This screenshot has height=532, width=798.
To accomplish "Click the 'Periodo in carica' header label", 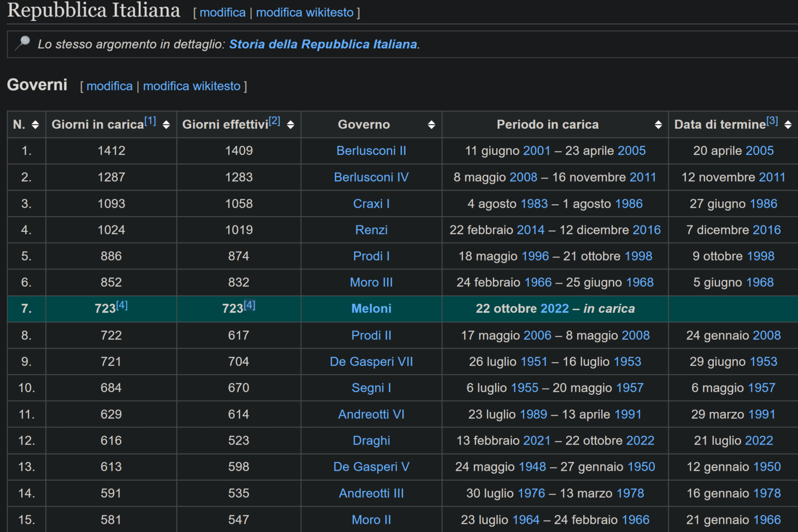I will tap(548, 125).
